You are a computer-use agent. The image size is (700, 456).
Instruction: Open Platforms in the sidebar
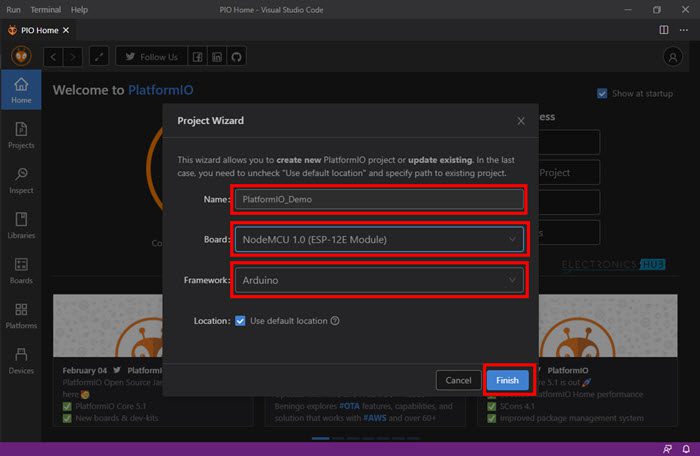[x=21, y=316]
